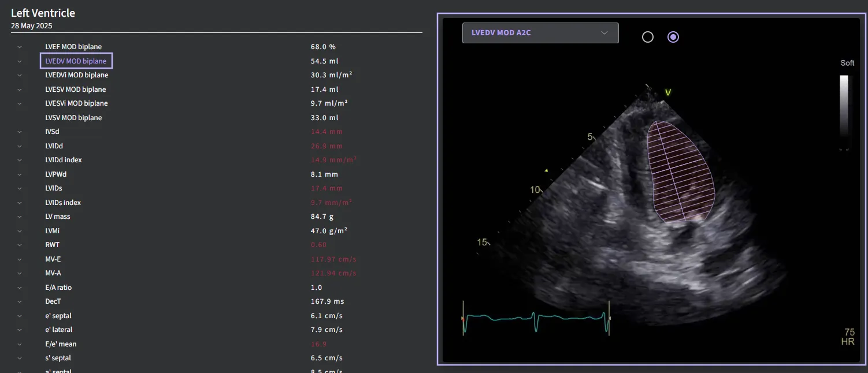This screenshot has width=868, height=373.
Task: Click the yellow V probe orientation marker
Action: (x=667, y=92)
